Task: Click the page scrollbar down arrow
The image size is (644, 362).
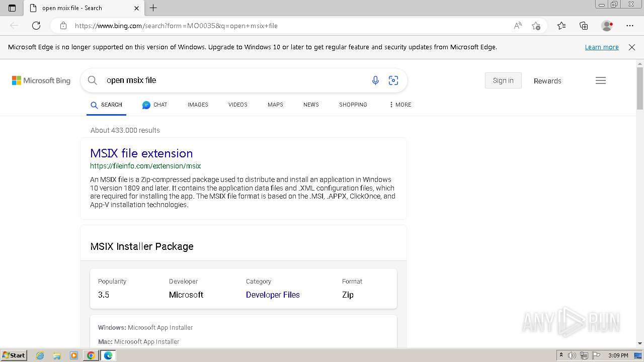Action: [640, 343]
